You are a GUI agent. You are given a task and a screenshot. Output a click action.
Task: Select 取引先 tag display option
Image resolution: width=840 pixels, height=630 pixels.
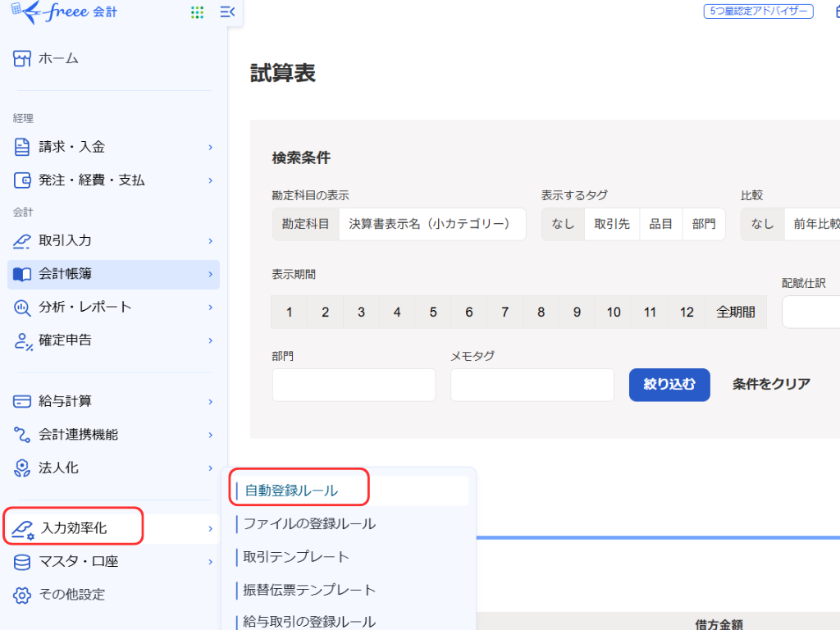tap(612, 224)
